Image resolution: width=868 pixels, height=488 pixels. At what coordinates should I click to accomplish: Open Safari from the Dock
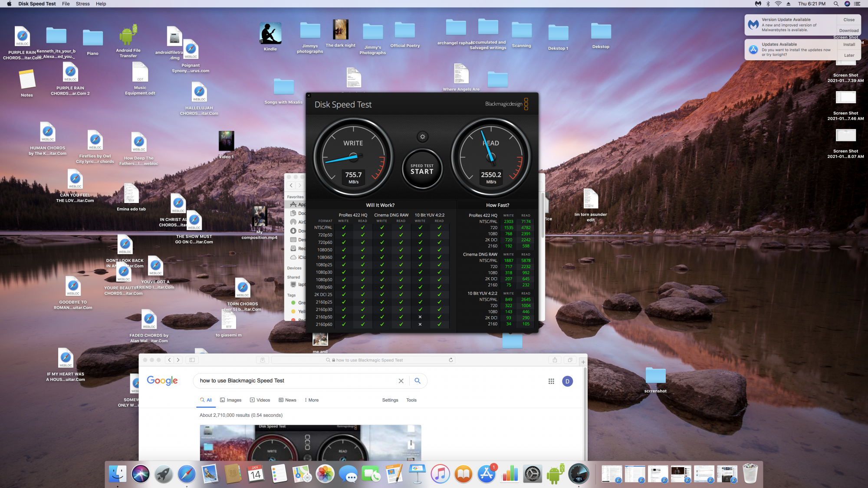187,474
